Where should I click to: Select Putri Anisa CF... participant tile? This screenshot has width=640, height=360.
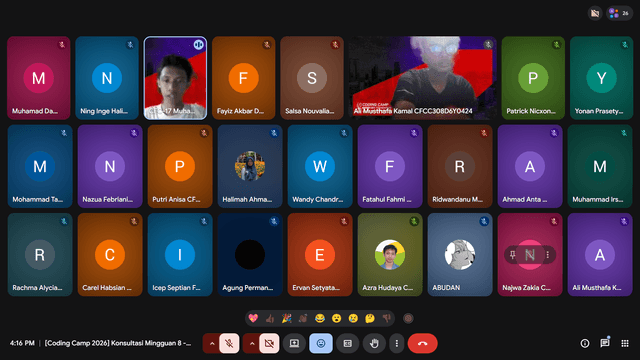(180, 166)
